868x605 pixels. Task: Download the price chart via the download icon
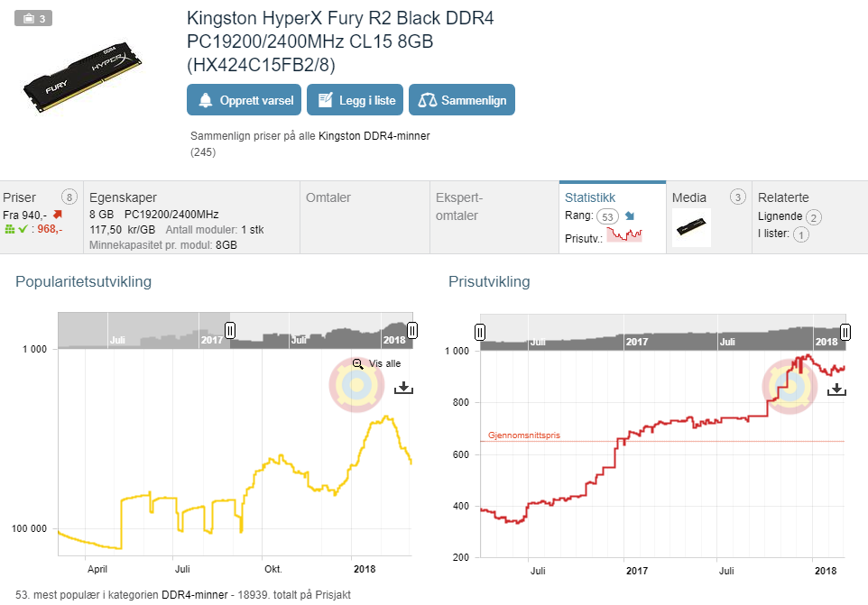click(x=836, y=390)
